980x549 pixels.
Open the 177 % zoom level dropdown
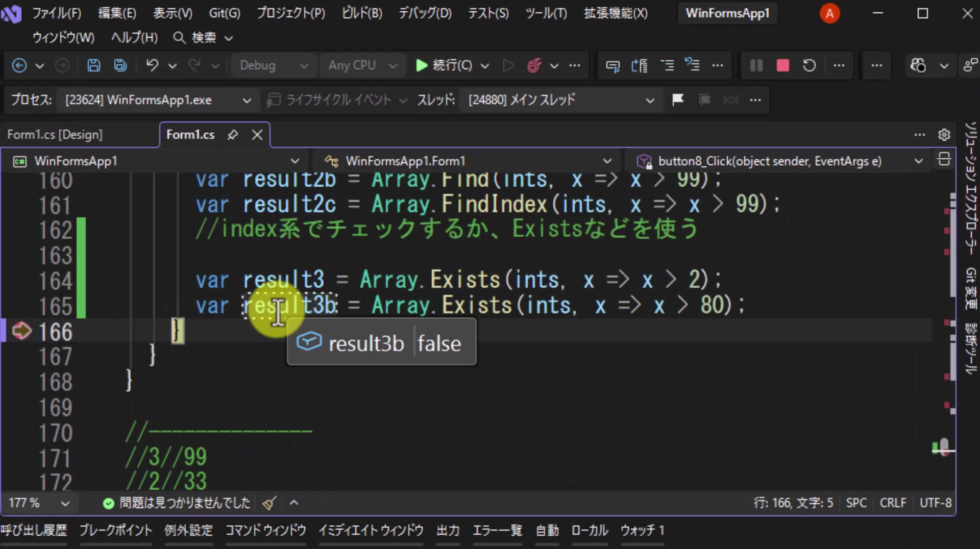pos(39,503)
